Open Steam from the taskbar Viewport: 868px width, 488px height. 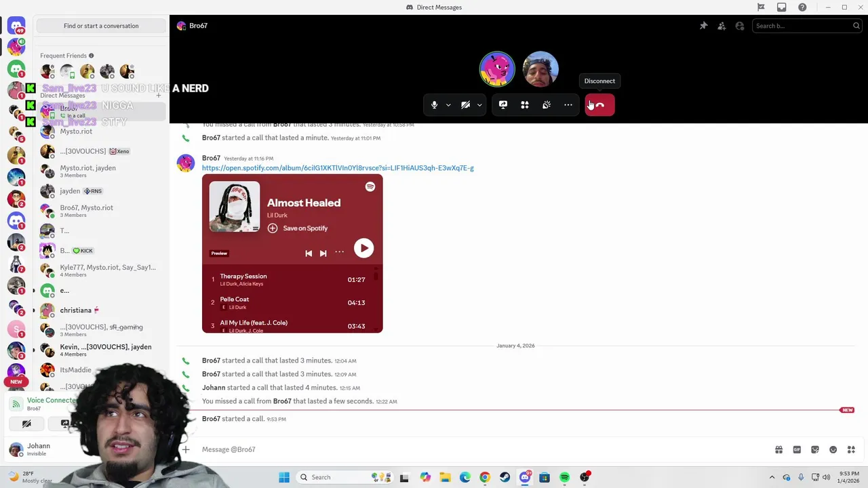point(505,477)
